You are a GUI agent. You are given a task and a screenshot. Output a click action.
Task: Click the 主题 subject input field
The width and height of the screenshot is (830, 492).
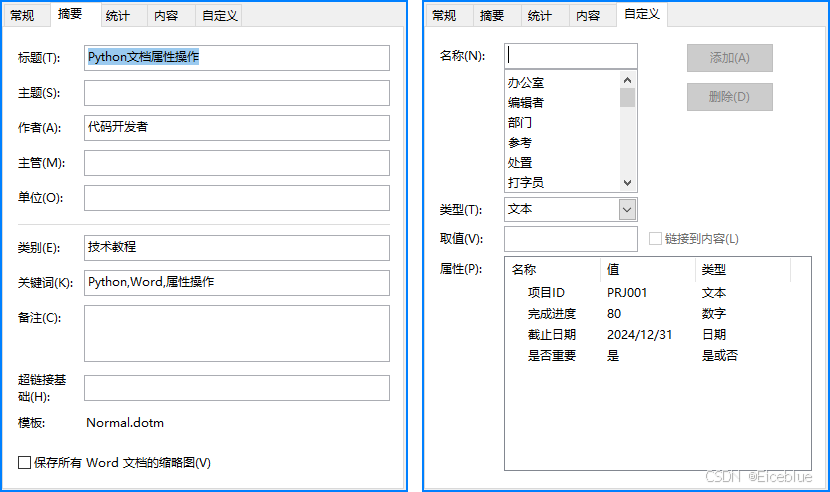pyautogui.click(x=237, y=93)
